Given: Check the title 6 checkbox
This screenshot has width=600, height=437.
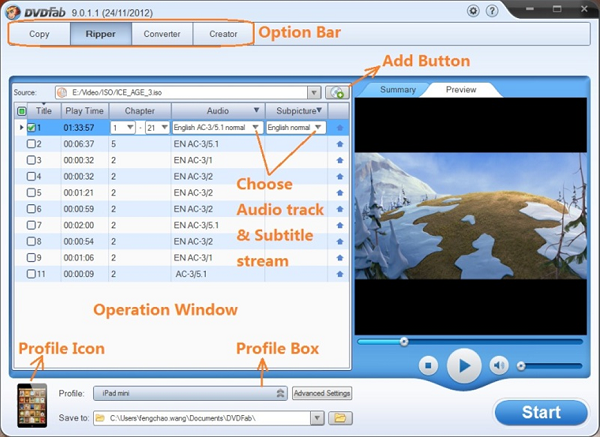Looking at the screenshot, I should click(x=31, y=209).
